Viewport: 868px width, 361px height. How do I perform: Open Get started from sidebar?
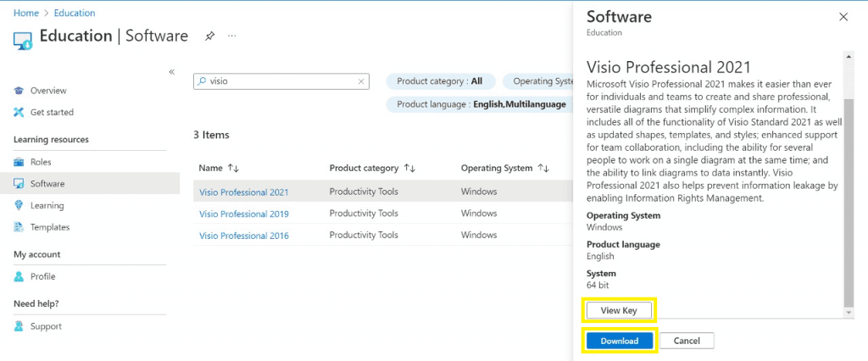pyautogui.click(x=51, y=112)
